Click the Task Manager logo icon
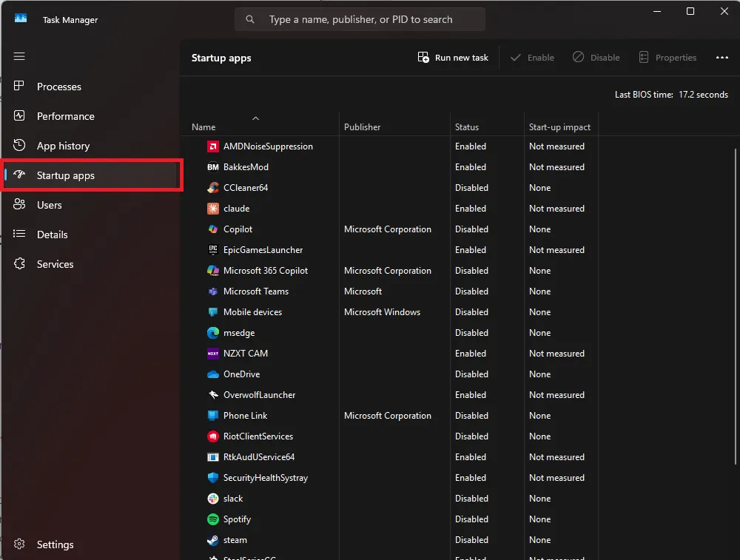 click(19, 19)
